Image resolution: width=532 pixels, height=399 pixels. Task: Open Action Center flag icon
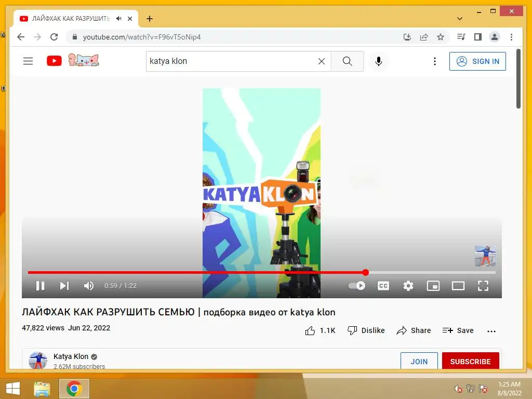pos(483,389)
